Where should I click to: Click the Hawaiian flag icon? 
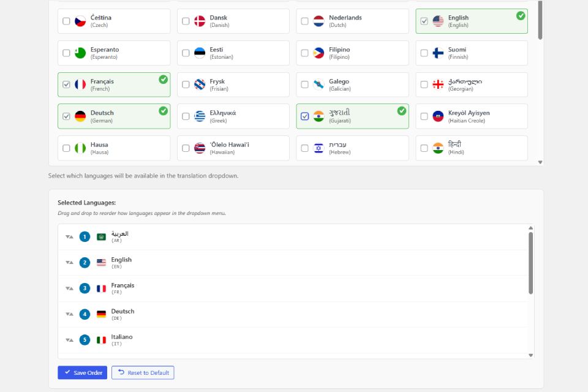[200, 148]
